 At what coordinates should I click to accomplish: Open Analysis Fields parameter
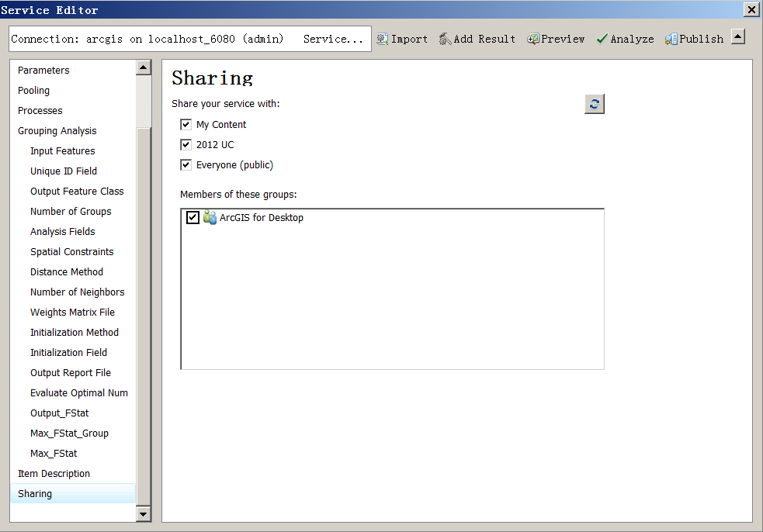click(x=63, y=231)
